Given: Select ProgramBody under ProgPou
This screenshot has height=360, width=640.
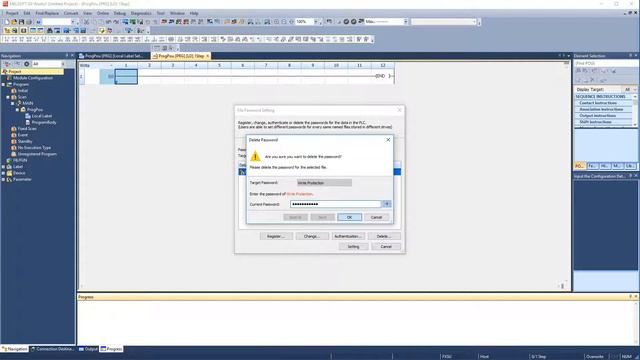Looking at the screenshot, I should click(x=44, y=122).
